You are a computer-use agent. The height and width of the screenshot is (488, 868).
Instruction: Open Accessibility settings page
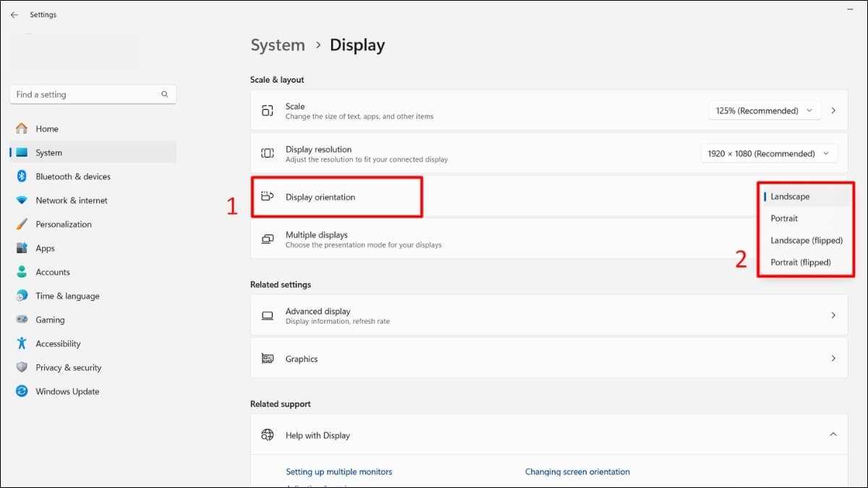[x=93, y=343]
